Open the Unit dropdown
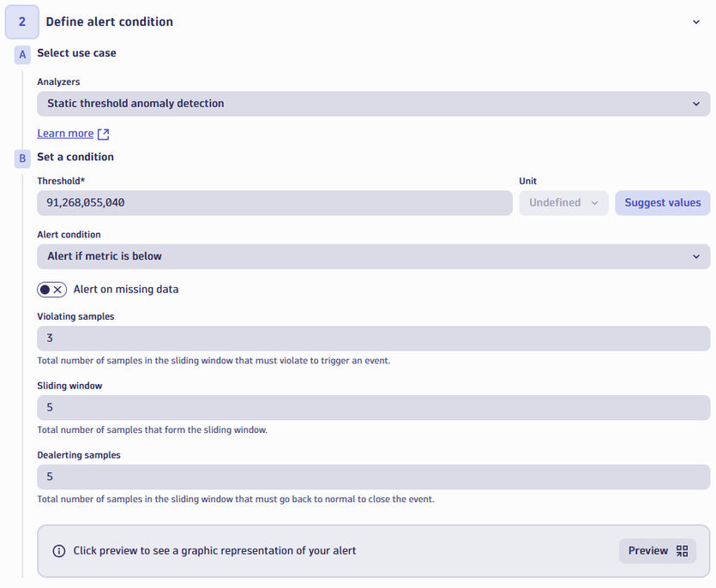This screenshot has height=588, width=716. pos(563,203)
